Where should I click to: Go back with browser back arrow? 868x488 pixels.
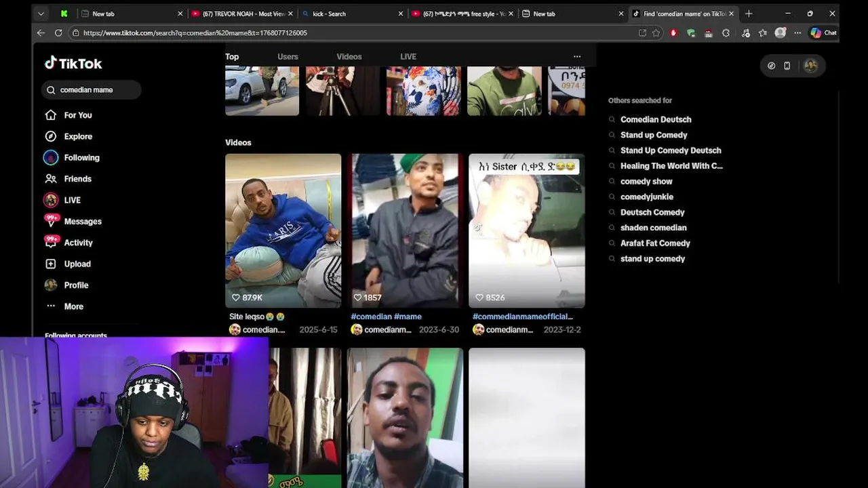(41, 33)
